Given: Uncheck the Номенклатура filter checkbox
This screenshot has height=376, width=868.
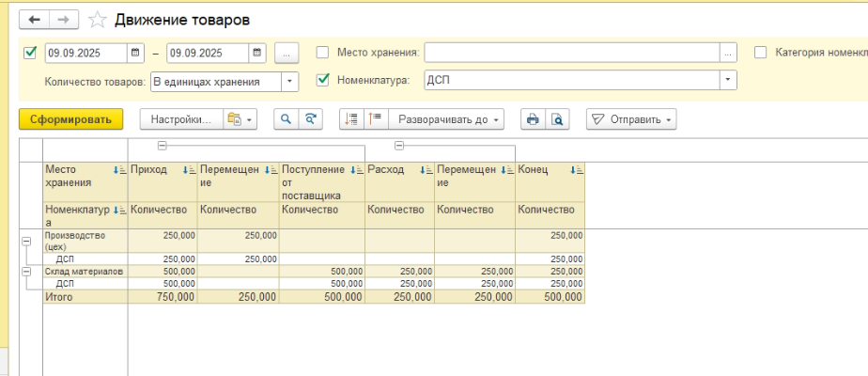Looking at the screenshot, I should pyautogui.click(x=322, y=80).
